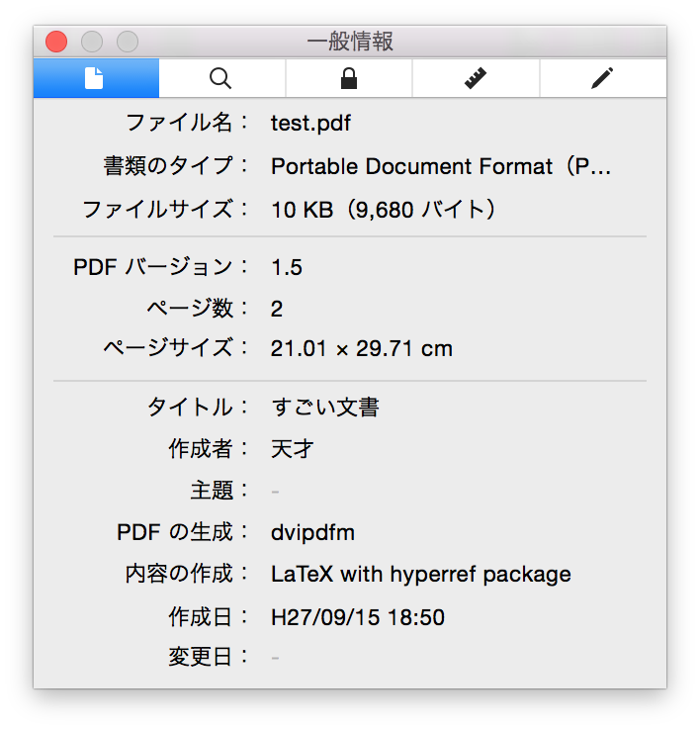Viewport: 700px width, 730px height.
Task: Select the General Info document icon tab
Action: (96, 78)
